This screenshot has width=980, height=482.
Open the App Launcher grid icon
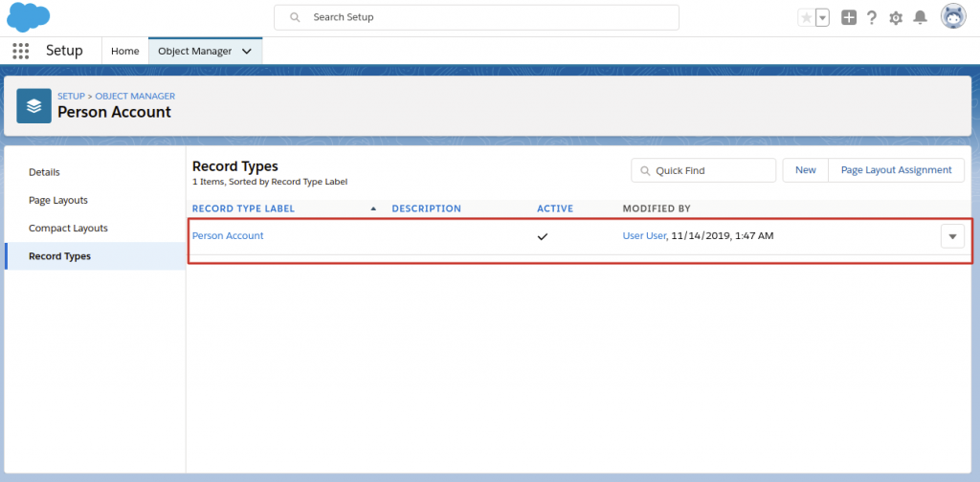[20, 51]
